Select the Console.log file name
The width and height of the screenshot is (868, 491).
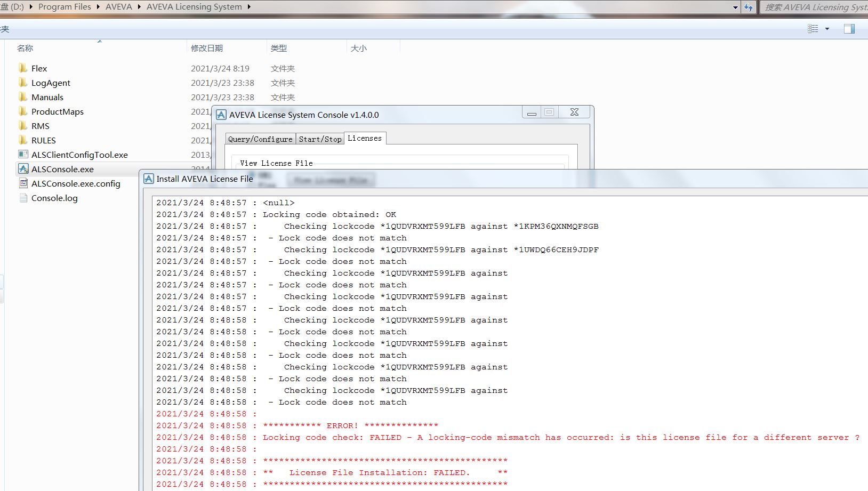pyautogui.click(x=54, y=198)
